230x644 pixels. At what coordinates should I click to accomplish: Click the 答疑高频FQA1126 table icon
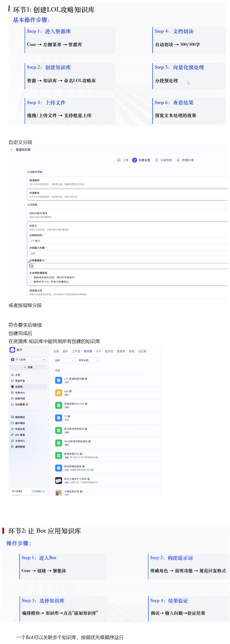tap(59, 405)
